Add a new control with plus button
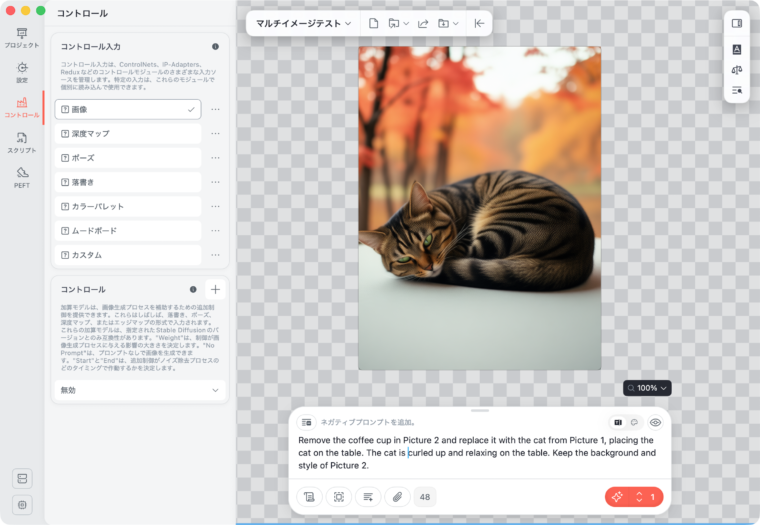760x525 pixels. pos(215,289)
